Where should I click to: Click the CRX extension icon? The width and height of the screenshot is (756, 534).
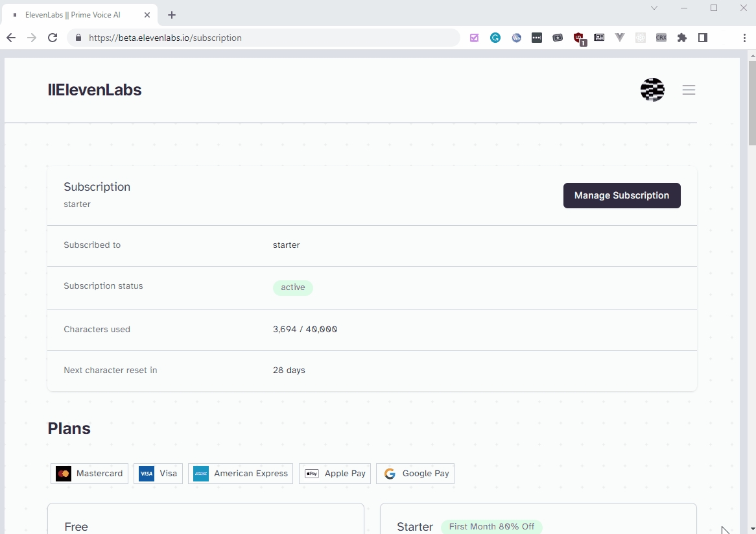point(661,38)
